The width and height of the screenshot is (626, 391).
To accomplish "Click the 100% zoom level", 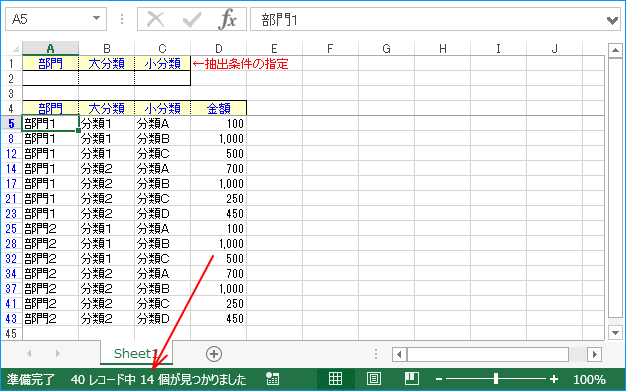I will pos(589,379).
